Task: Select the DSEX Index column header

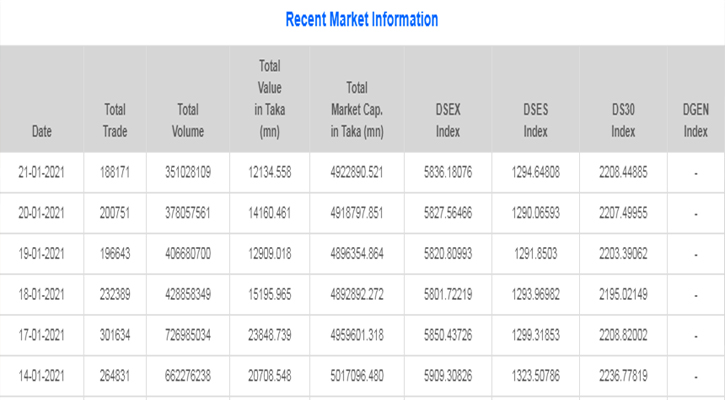Action: 448,120
